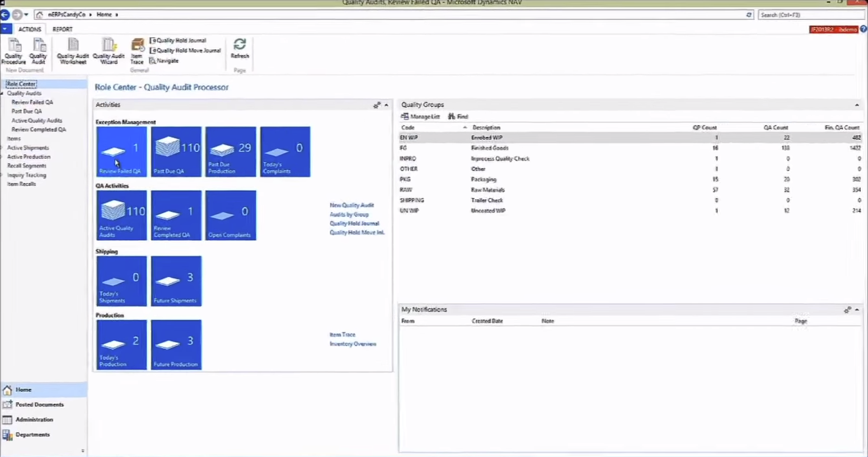Screen dimensions: 868x457
Task: Open Quality Hold Journal in the ribbon
Action: click(178, 40)
